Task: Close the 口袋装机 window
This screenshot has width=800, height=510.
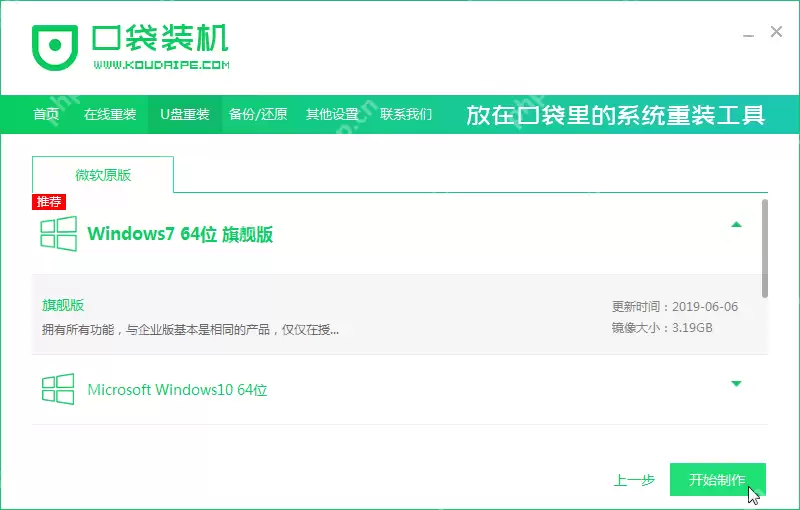Action: click(x=776, y=32)
